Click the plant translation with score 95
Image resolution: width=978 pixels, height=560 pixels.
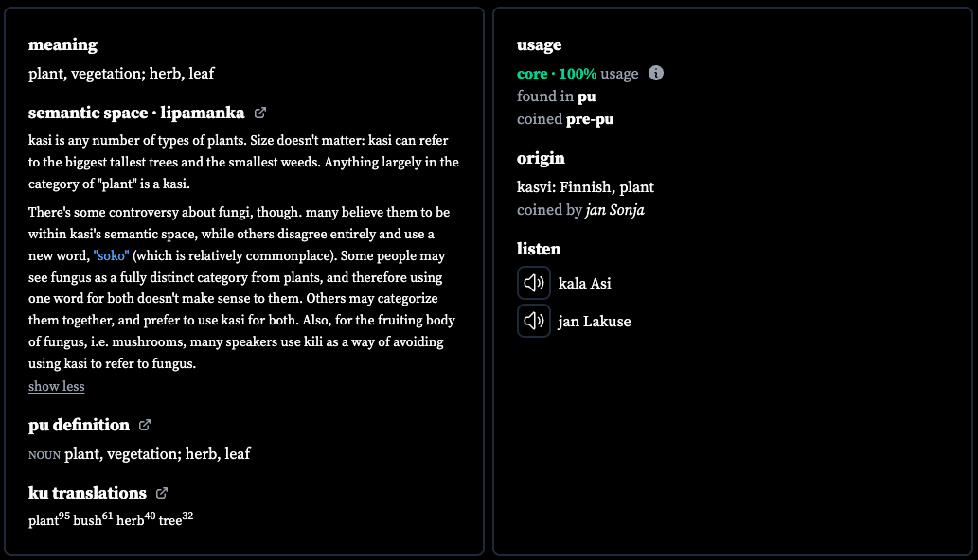click(48, 519)
